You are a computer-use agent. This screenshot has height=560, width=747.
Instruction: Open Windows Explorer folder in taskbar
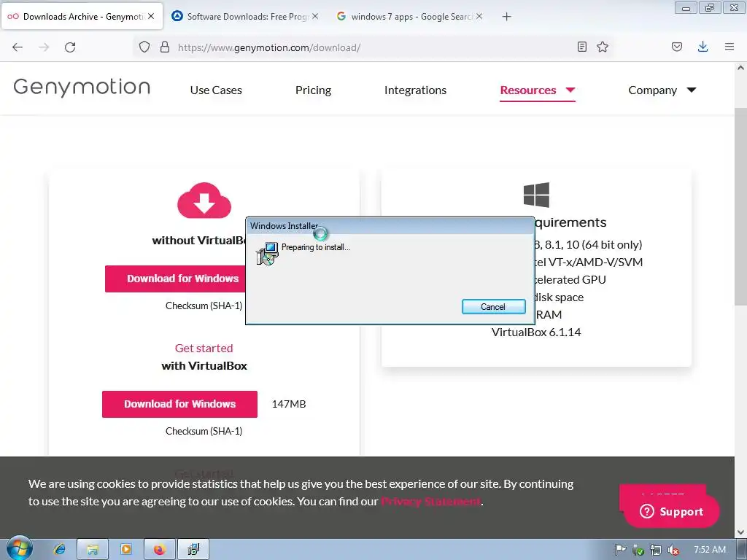[93, 550]
